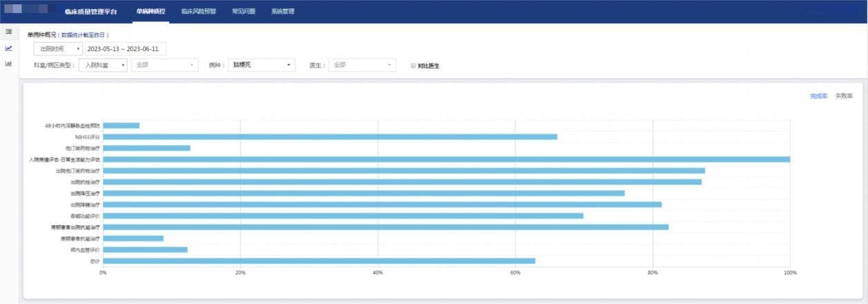Click the 病种 label
868x304 pixels.
click(x=217, y=65)
